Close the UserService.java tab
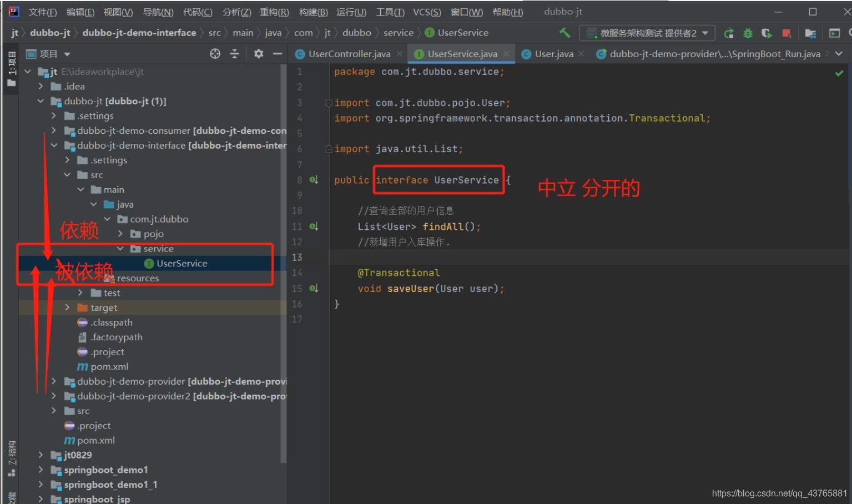The width and height of the screenshot is (852, 504). click(x=506, y=54)
